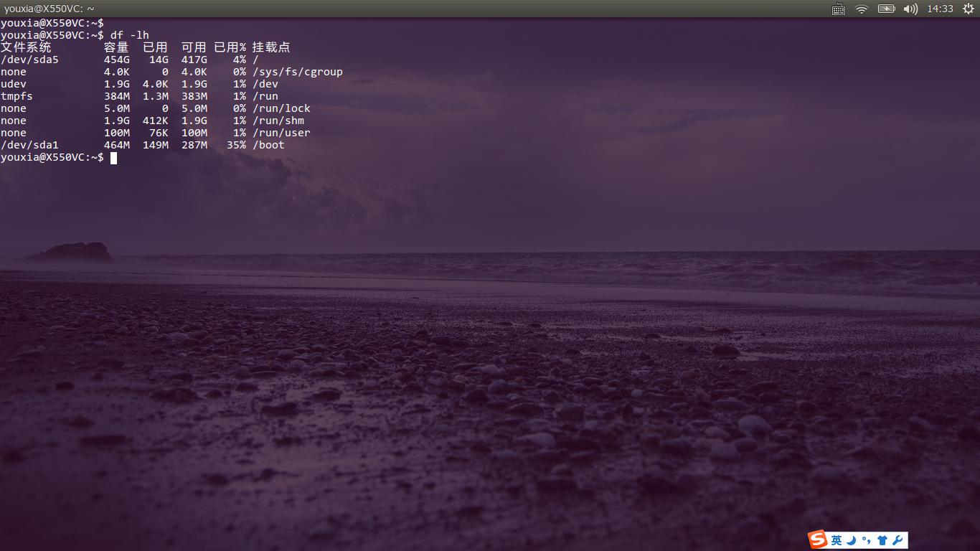Click the 'df -lh' command text
Image resolution: width=980 pixels, height=551 pixels.
(129, 35)
